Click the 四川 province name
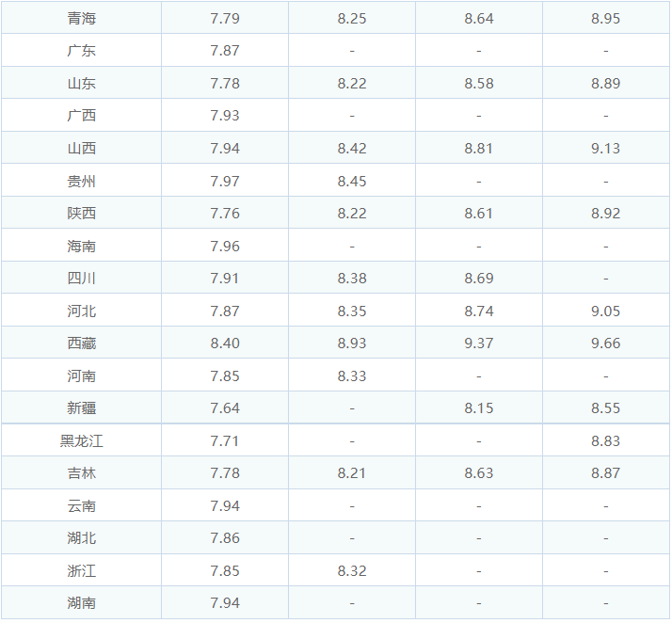This screenshot has height=623, width=672. click(82, 279)
